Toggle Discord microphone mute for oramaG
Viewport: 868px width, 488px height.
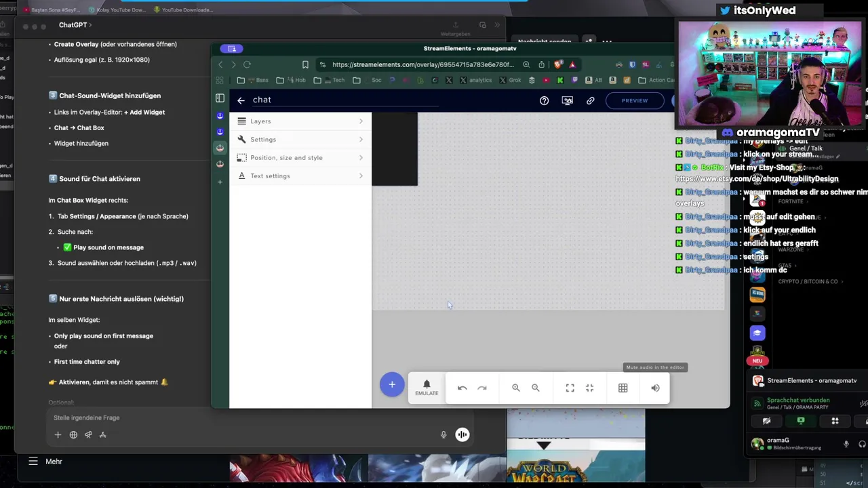coord(846,444)
